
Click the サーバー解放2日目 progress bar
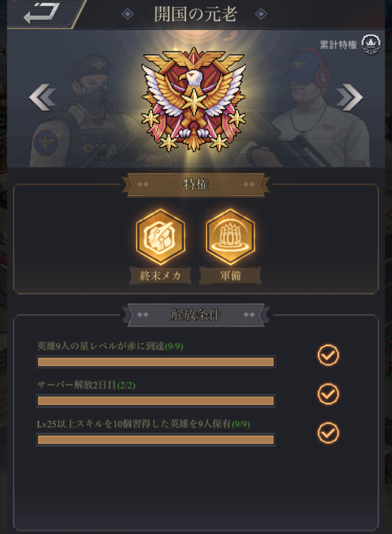pos(156,401)
